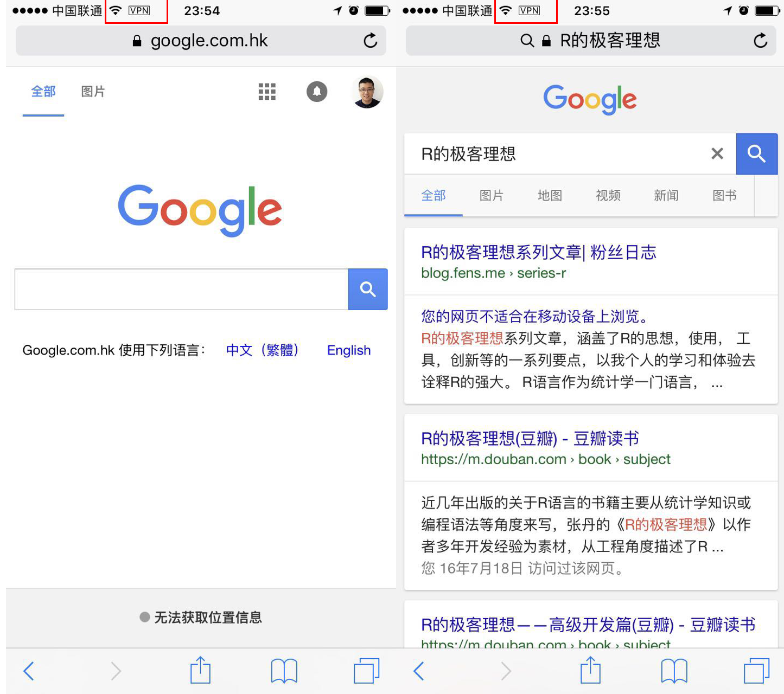Focus the empty Google homepage search box

click(x=181, y=289)
